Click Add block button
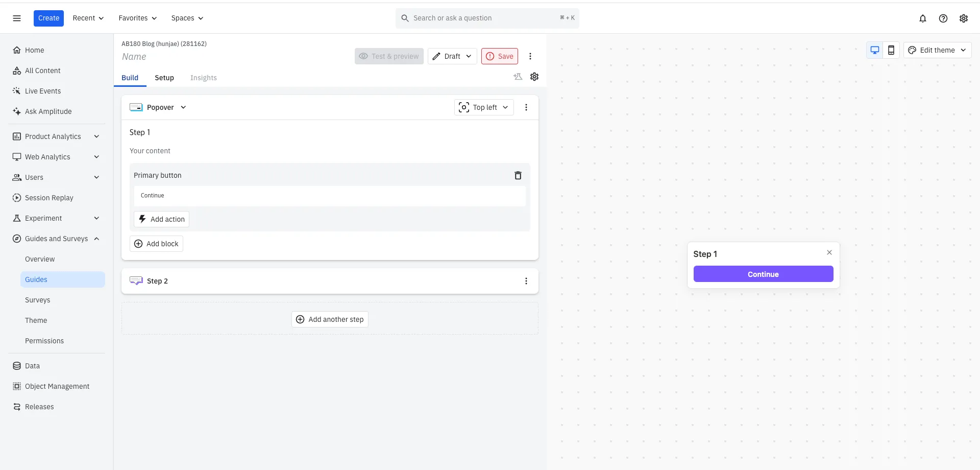This screenshot has height=470, width=980. (x=156, y=244)
